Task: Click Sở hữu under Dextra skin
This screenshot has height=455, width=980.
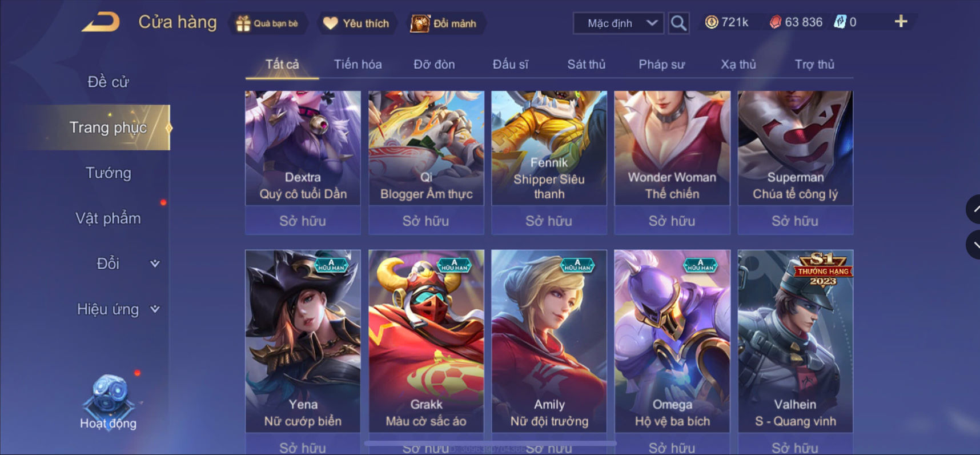Action: point(303,221)
